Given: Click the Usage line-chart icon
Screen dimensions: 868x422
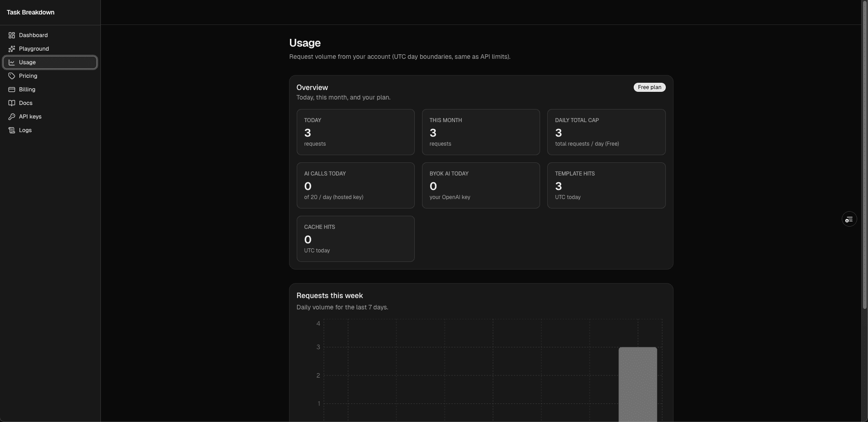Looking at the screenshot, I should point(11,62).
